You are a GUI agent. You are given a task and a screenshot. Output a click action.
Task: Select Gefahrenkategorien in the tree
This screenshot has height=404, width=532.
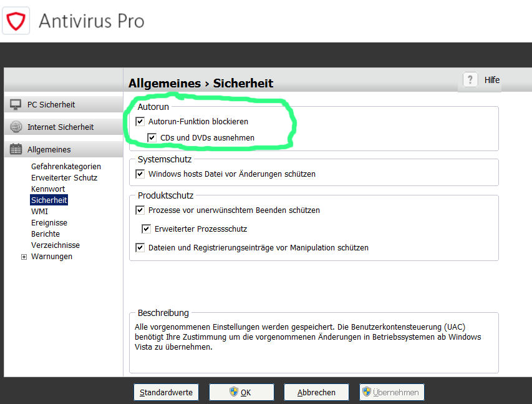click(66, 167)
